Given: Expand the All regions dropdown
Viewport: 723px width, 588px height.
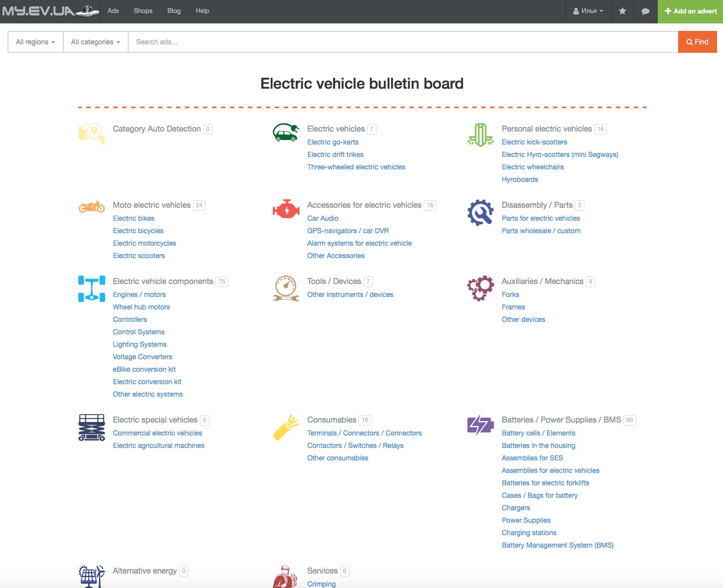Looking at the screenshot, I should coord(35,42).
